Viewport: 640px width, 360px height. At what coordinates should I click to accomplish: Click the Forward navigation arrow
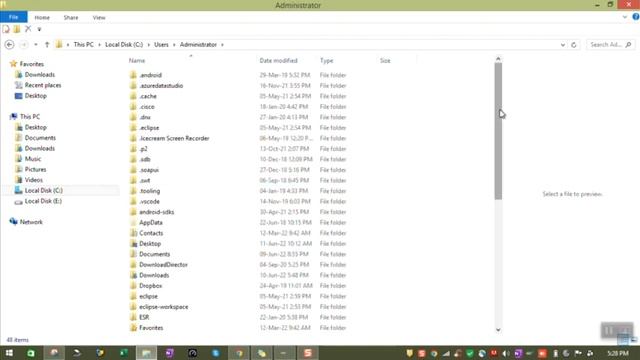[24, 44]
